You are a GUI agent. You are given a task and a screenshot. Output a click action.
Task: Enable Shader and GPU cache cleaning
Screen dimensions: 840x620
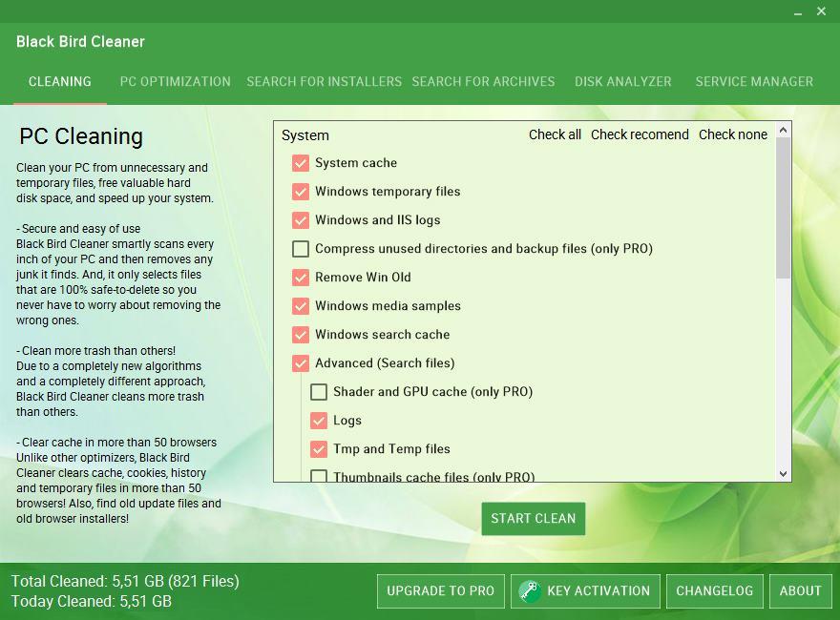(x=320, y=392)
